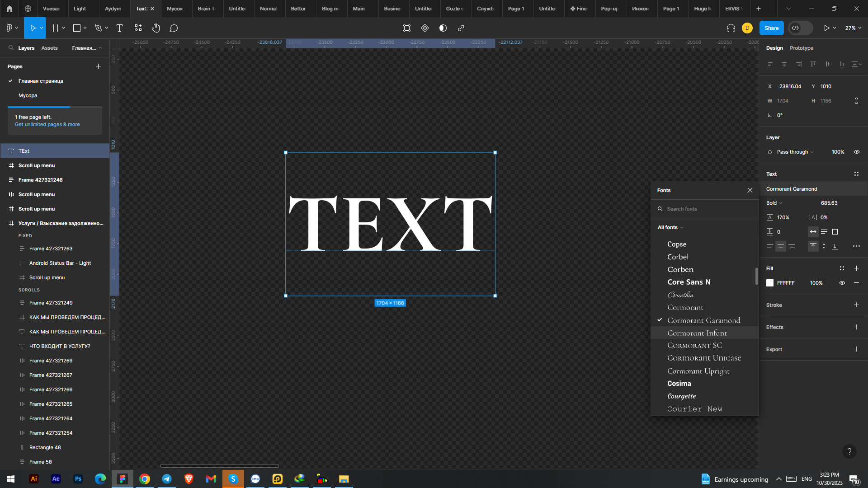Toggle fill visibility eye icon
Viewport: 868px width, 488px height.
pyautogui.click(x=842, y=283)
